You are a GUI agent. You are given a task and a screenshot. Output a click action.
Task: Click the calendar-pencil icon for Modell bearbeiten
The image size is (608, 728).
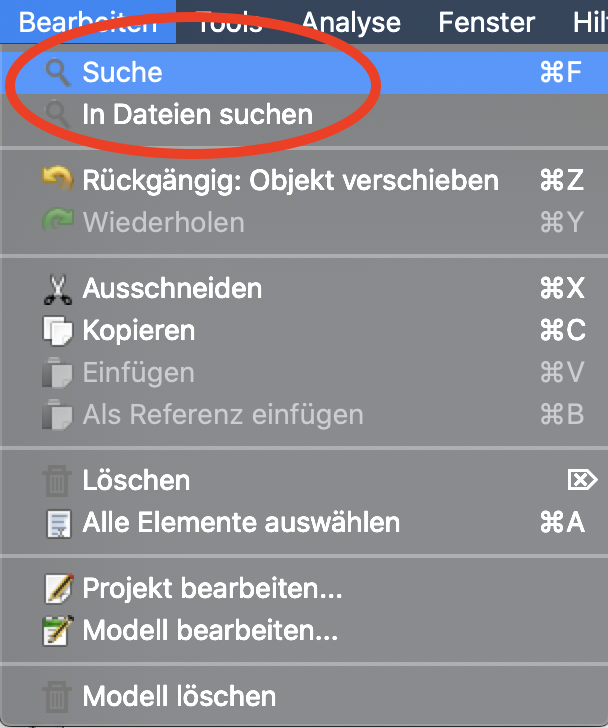point(58,630)
